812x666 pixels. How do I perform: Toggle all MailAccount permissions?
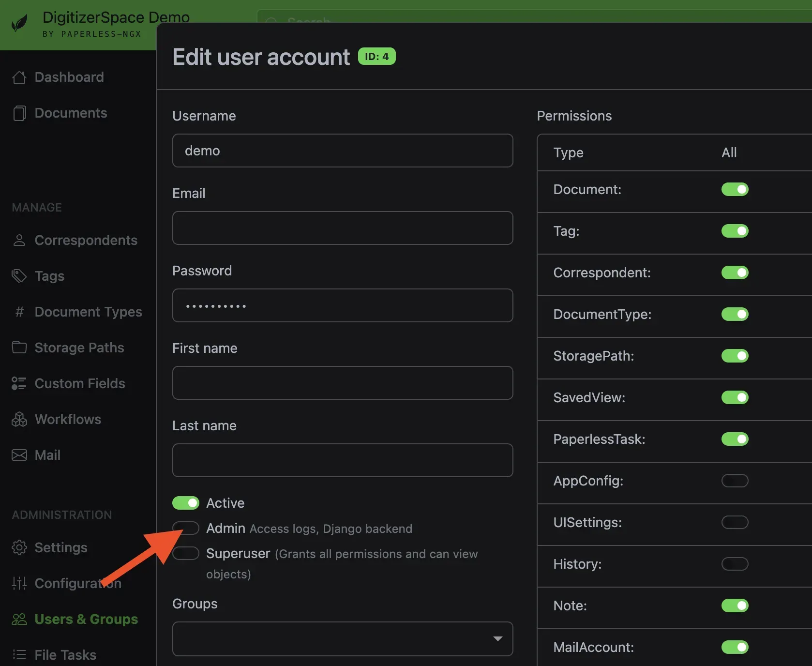(x=735, y=647)
